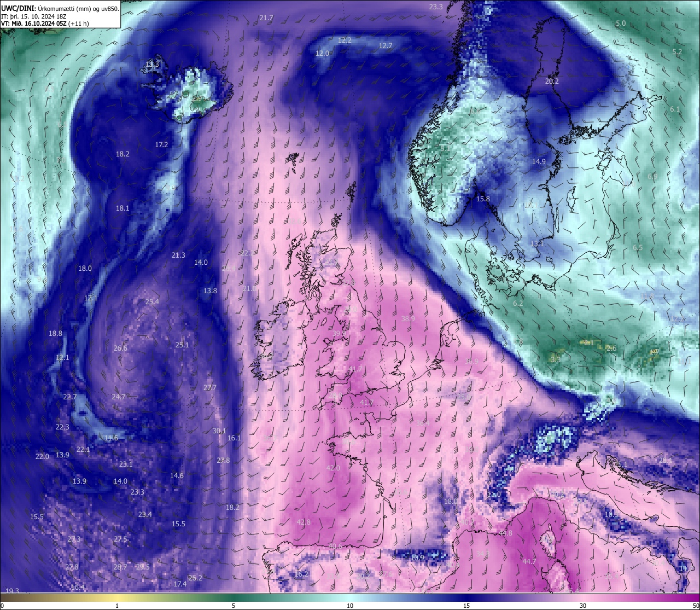Click the map value 2.1
The width and height of the screenshot is (700, 610).
(x=588, y=343)
